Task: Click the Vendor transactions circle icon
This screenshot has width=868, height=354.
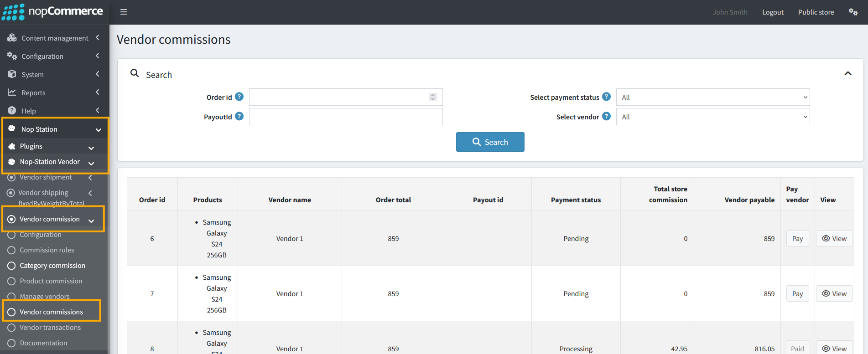Action: [x=11, y=328]
